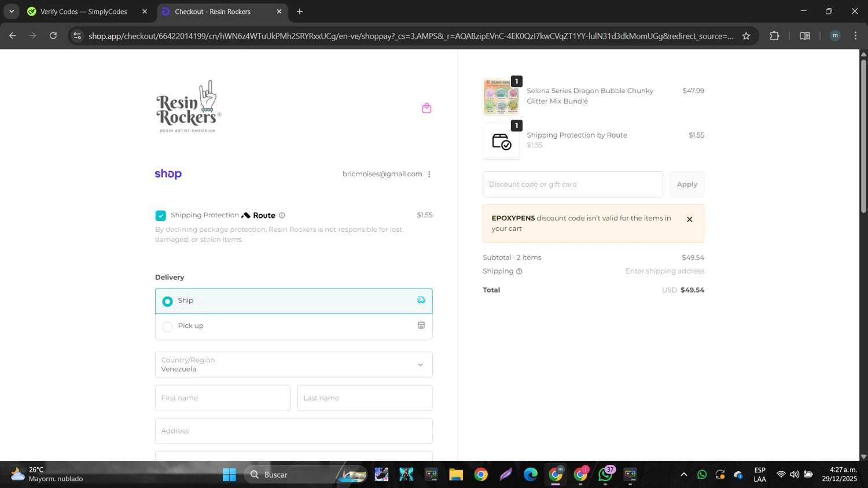
Task: Switch to Verify Codes SimplyCodes tab
Action: click(x=85, y=12)
